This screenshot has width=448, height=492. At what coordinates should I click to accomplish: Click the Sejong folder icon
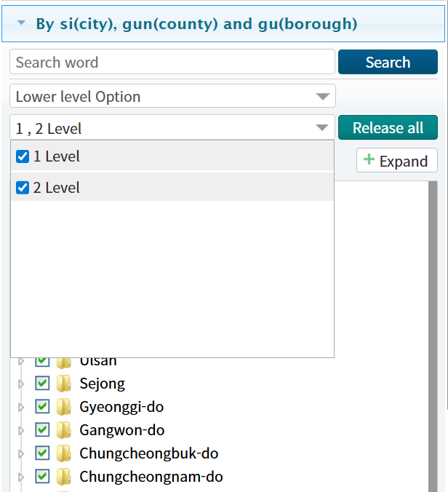64,384
